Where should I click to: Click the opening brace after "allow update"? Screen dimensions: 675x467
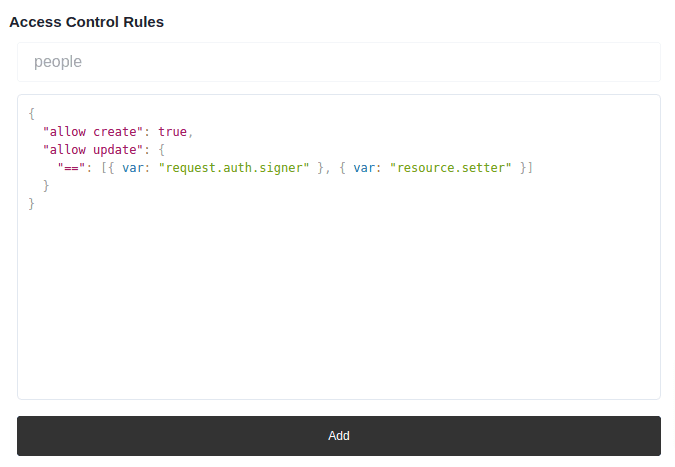pos(161,150)
